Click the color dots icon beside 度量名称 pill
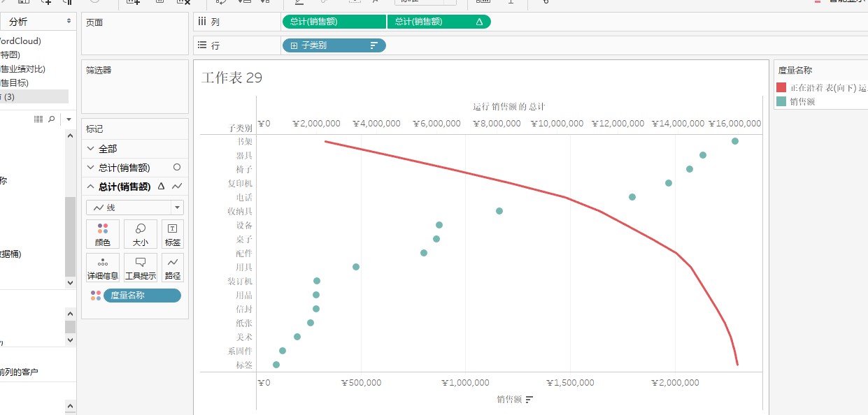The width and height of the screenshot is (868, 415). pos(96,296)
